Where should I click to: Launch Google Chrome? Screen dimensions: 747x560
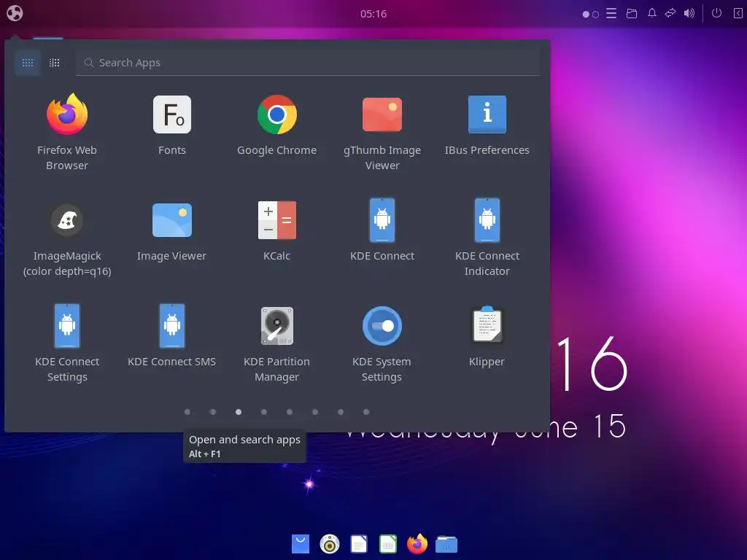pos(276,125)
